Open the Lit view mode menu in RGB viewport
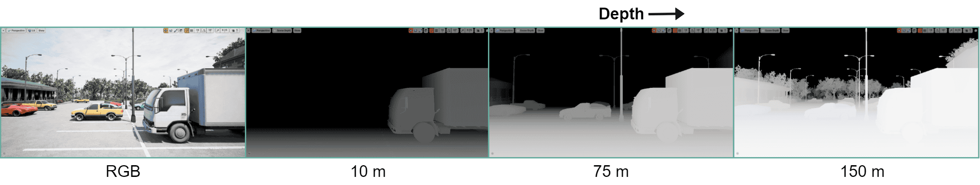 [x=32, y=31]
